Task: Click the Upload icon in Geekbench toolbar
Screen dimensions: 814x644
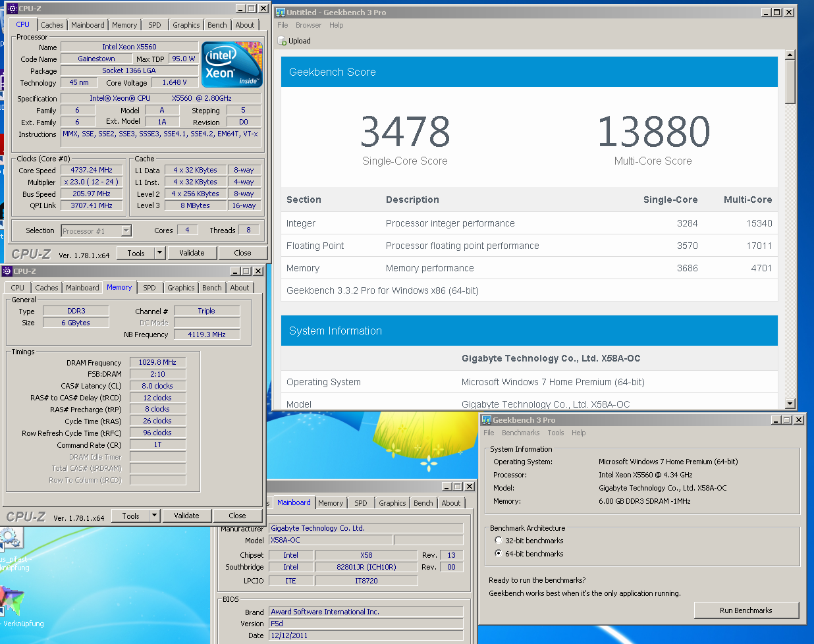Action: coord(282,41)
